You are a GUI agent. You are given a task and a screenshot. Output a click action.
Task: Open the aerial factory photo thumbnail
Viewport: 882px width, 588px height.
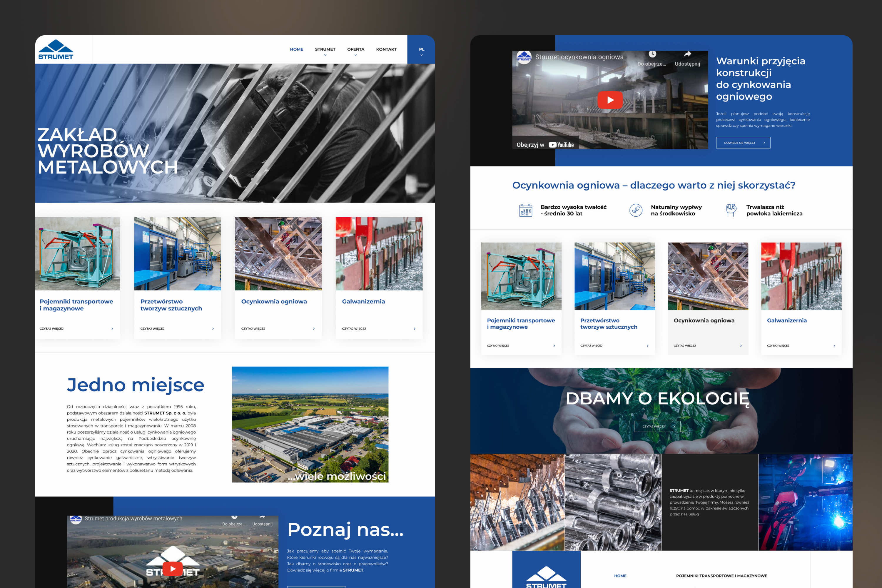pos(310,424)
